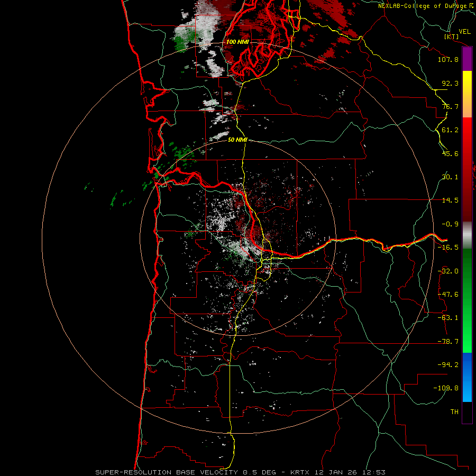Select the 76.7 scale value
This screenshot has height=476, width=476.
[x=450, y=106]
